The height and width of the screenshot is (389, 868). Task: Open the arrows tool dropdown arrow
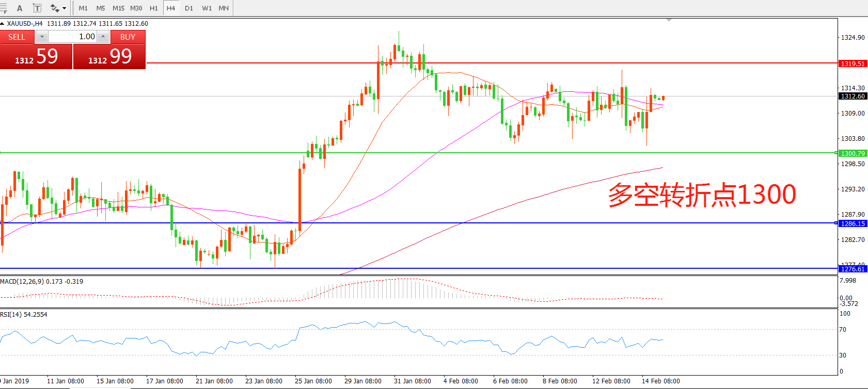(65, 8)
